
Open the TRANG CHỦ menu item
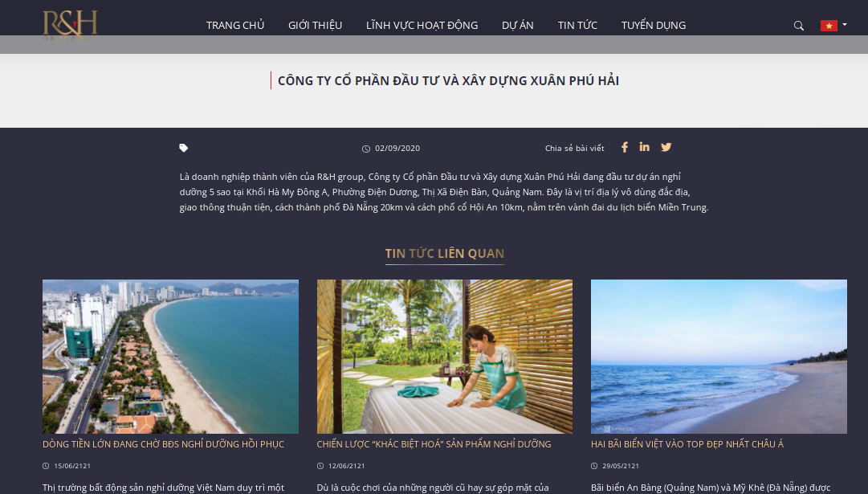[235, 26]
